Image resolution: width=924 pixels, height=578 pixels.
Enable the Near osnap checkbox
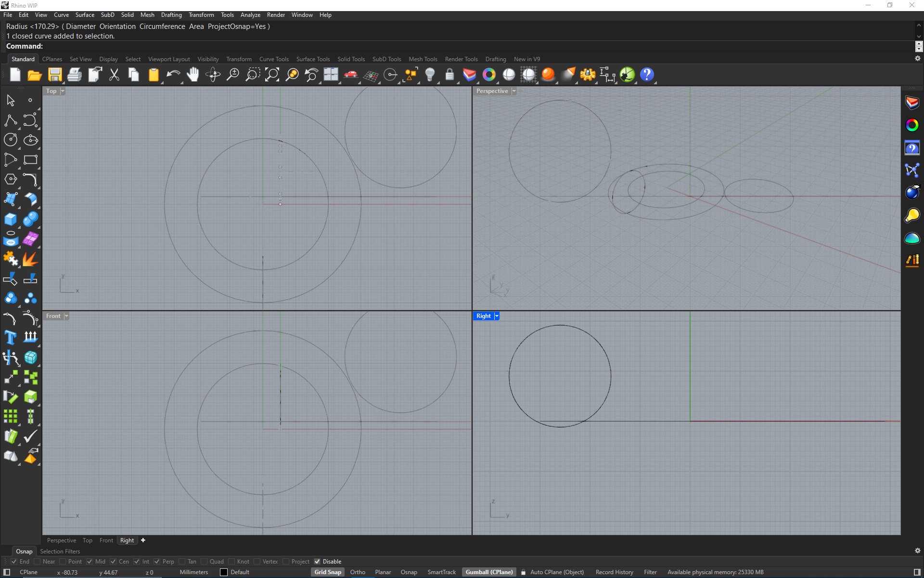tap(37, 562)
